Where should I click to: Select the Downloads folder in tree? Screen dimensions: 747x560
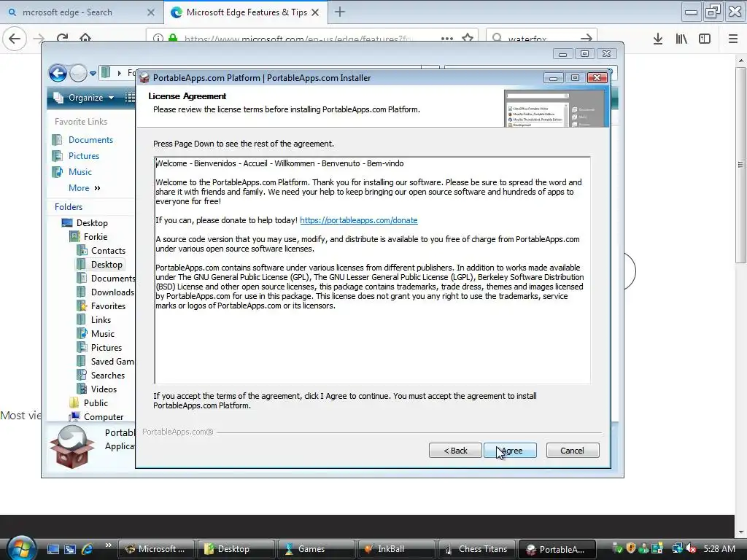coord(112,292)
